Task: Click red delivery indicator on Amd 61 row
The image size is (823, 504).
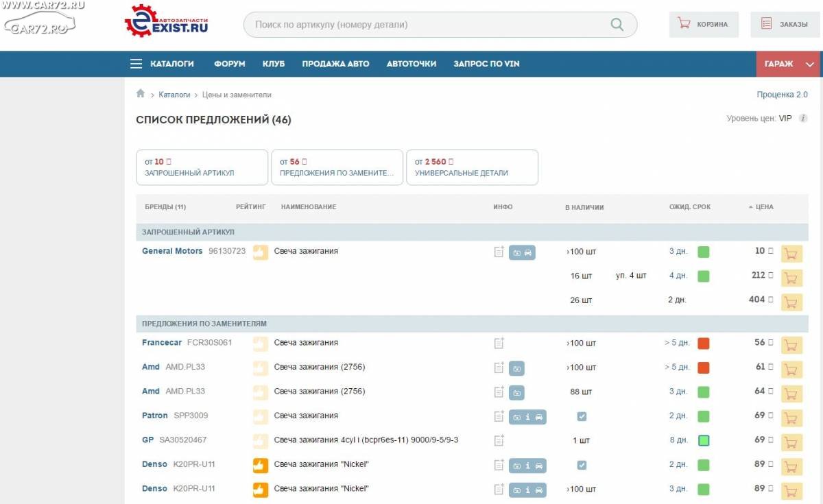Action: click(704, 368)
